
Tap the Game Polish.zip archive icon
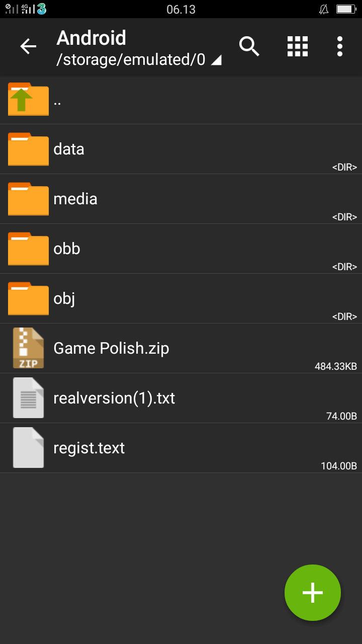[28, 348]
